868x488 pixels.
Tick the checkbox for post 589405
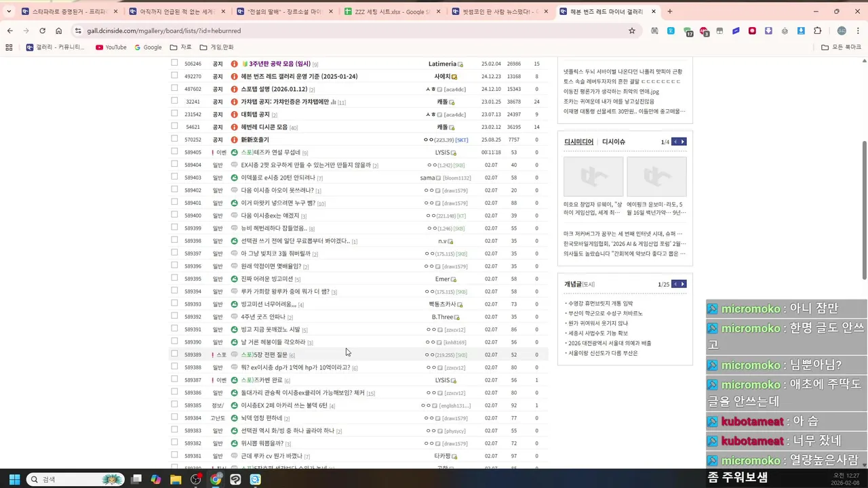pyautogui.click(x=174, y=152)
